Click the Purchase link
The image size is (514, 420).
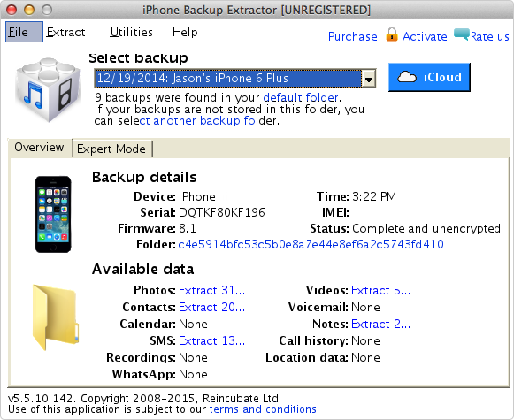point(353,36)
